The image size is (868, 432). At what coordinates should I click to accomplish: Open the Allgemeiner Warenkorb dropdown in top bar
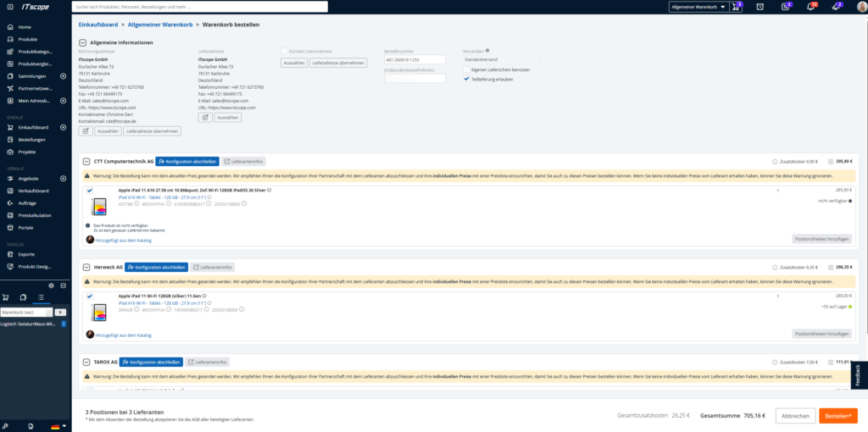698,7
